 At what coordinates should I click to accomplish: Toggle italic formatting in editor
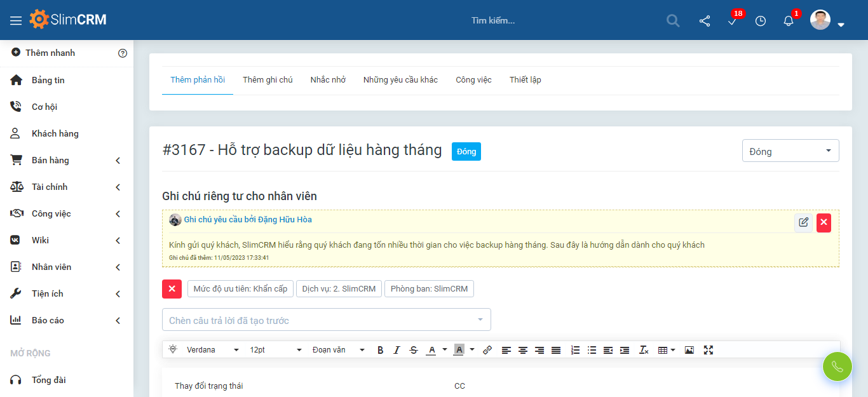397,350
